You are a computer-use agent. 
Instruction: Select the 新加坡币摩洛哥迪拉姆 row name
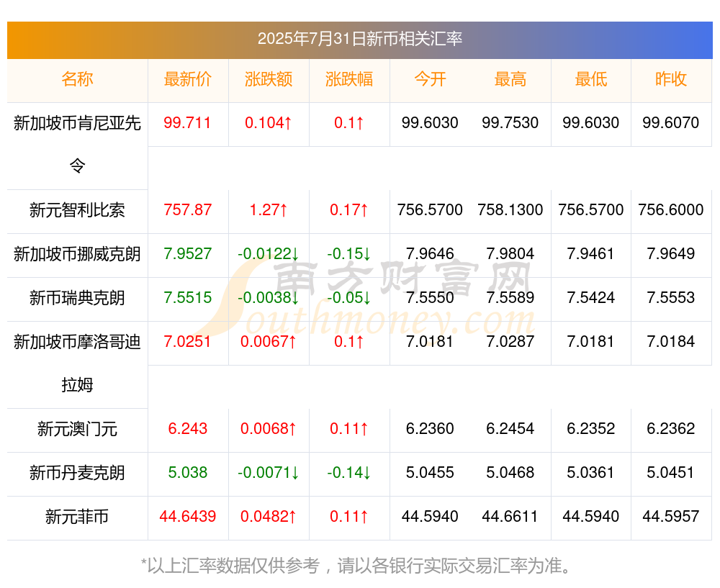77,363
